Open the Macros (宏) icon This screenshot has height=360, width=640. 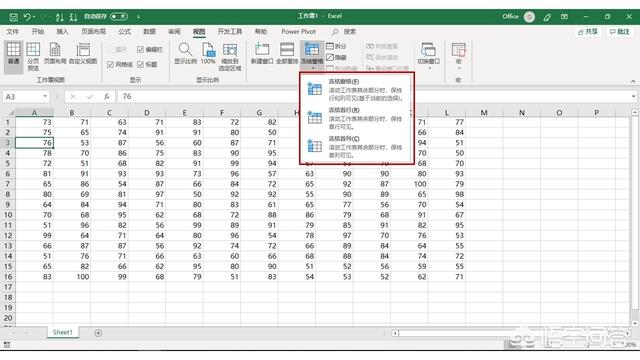click(458, 50)
